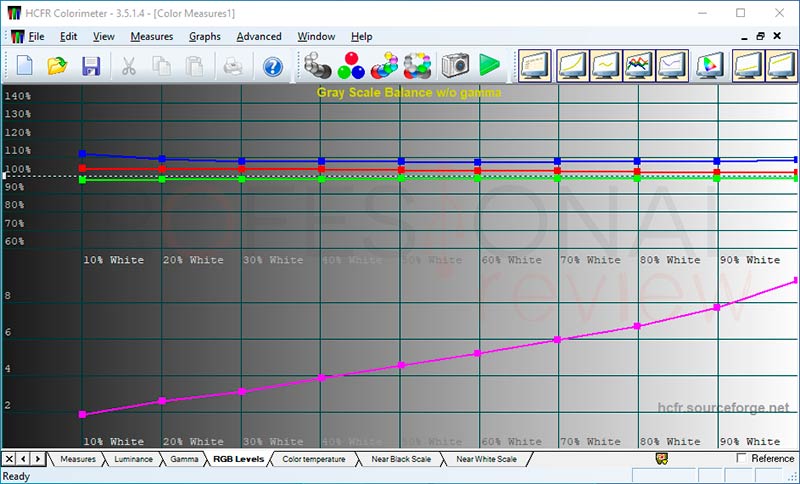This screenshot has height=484, width=800.
Task: Show the measures data monitor icon
Action: pyautogui.click(x=535, y=65)
